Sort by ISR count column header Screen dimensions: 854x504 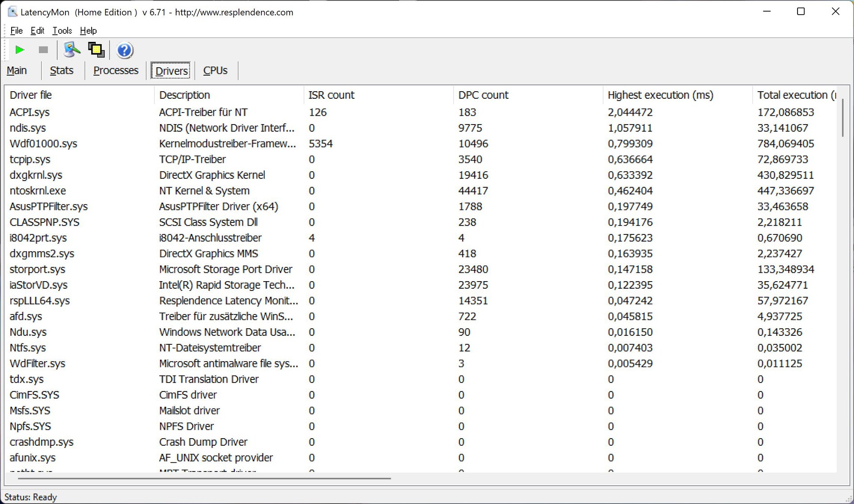coord(331,95)
